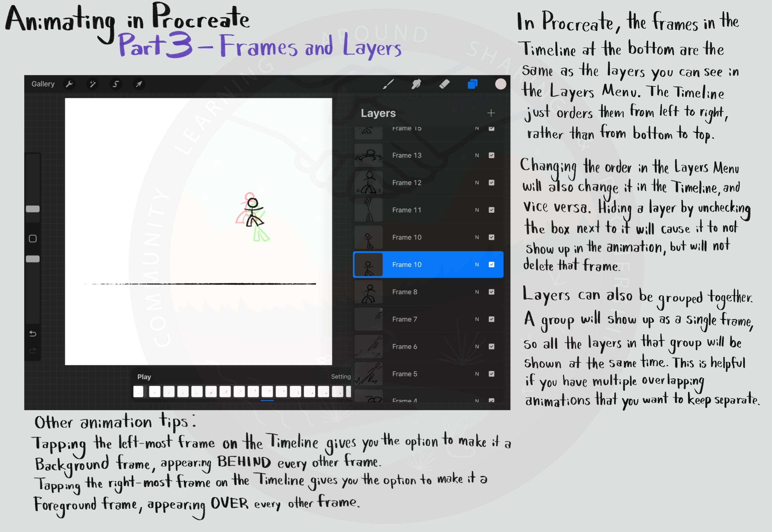Open blend mode N for Frame 7
Screen dimensions: 772x532
477,319
